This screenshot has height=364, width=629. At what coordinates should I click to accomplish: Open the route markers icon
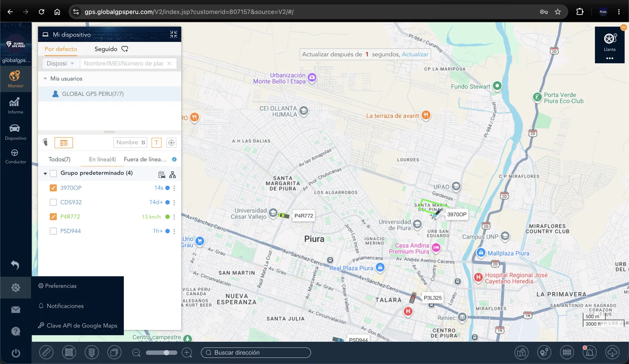[544, 352]
